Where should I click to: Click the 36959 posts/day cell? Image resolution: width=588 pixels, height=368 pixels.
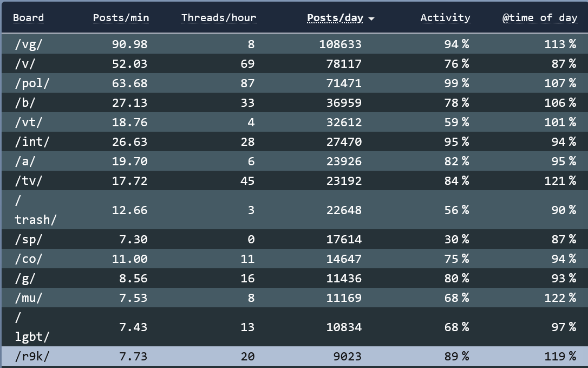click(344, 102)
